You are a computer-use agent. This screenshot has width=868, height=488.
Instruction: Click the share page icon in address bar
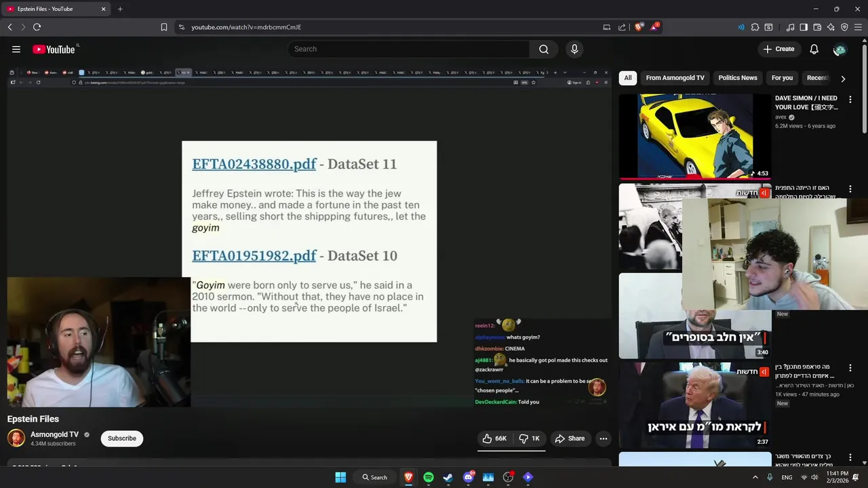point(622,27)
